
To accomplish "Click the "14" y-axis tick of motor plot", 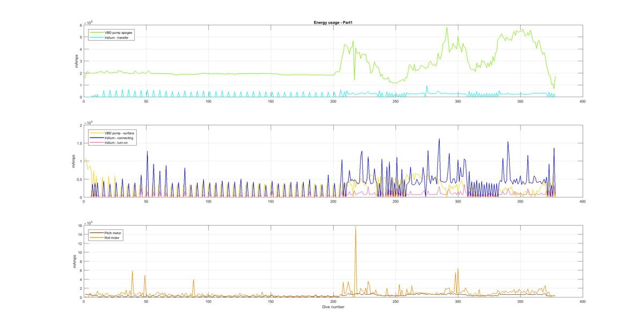I will click(x=79, y=235).
